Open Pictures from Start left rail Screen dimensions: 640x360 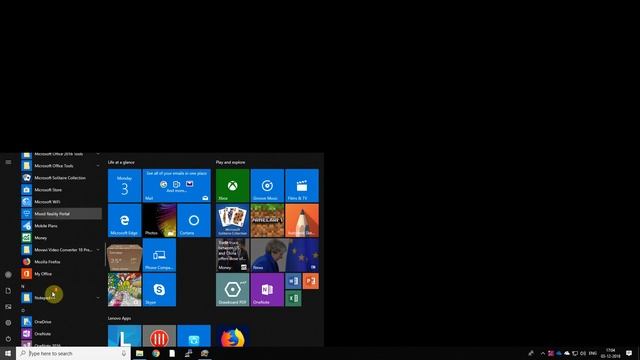(x=8, y=307)
